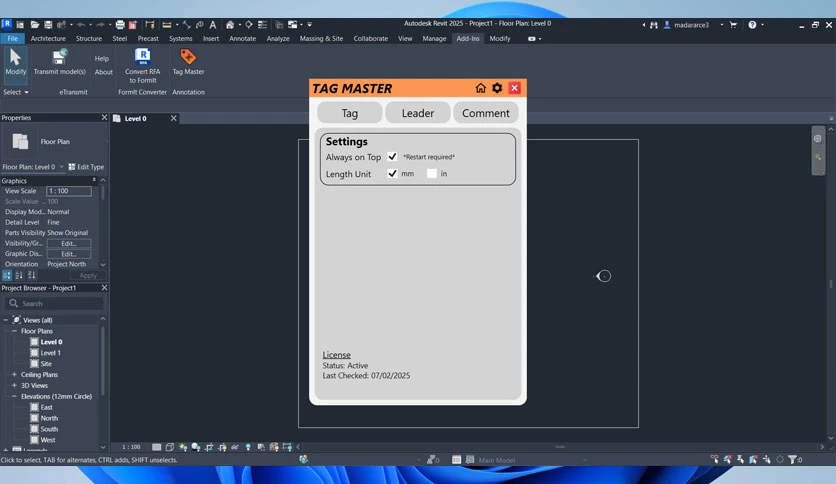The height and width of the screenshot is (484, 836).
Task: Open the Comment tab in Tag Master
Action: click(x=486, y=113)
